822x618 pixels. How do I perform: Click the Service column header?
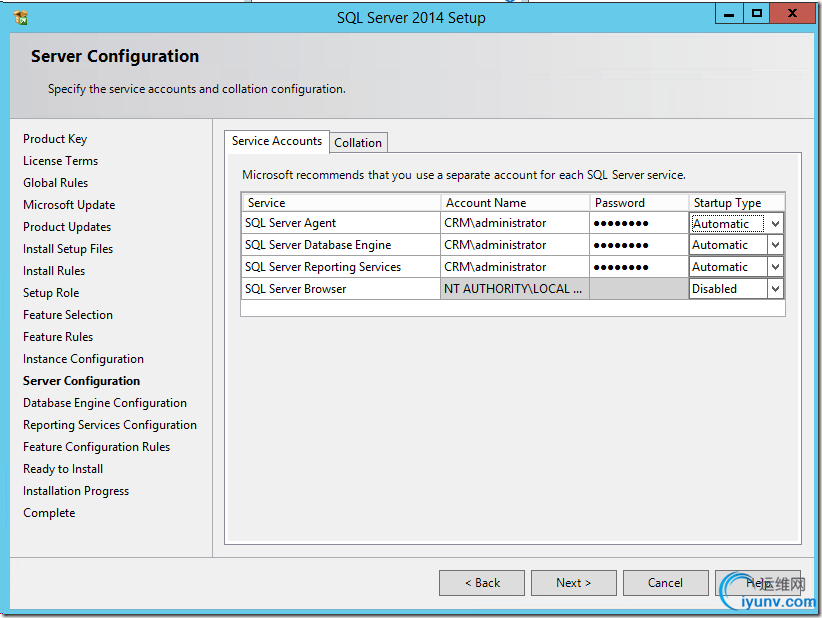pos(341,203)
